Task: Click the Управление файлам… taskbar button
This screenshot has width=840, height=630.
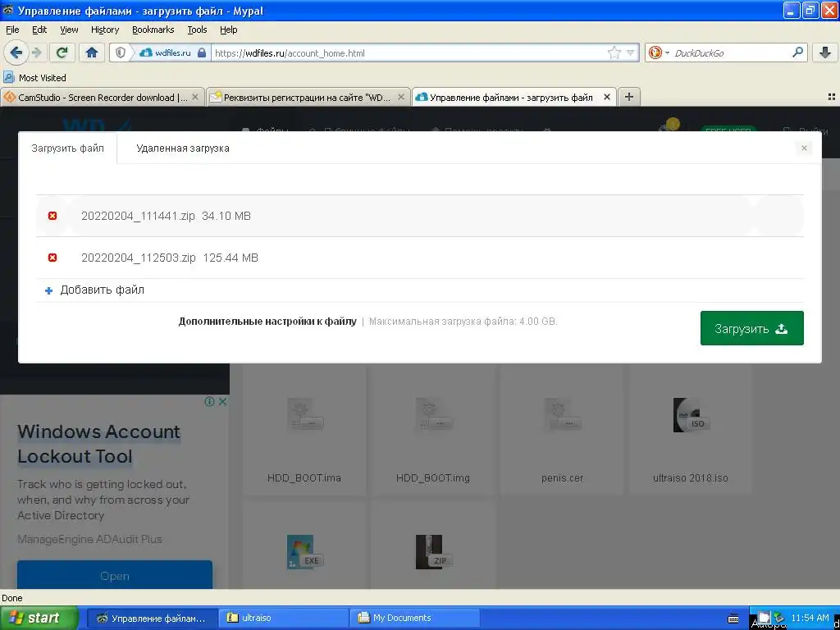Action: coord(152,618)
